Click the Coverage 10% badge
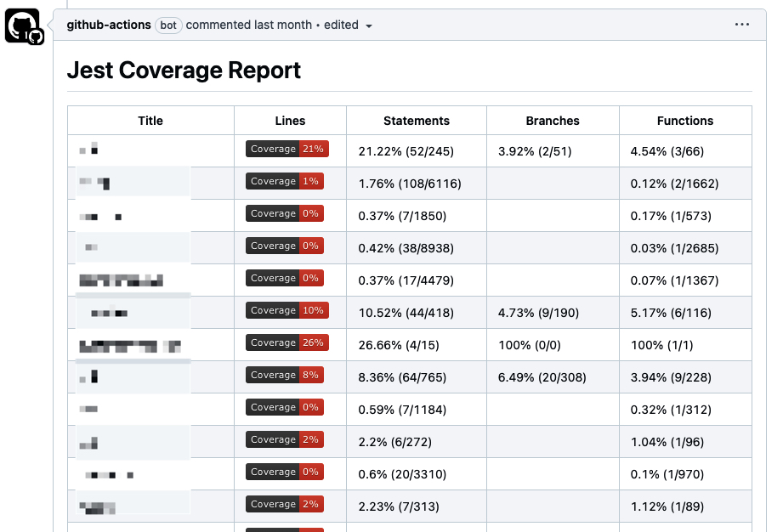The height and width of the screenshot is (532, 783). (287, 310)
